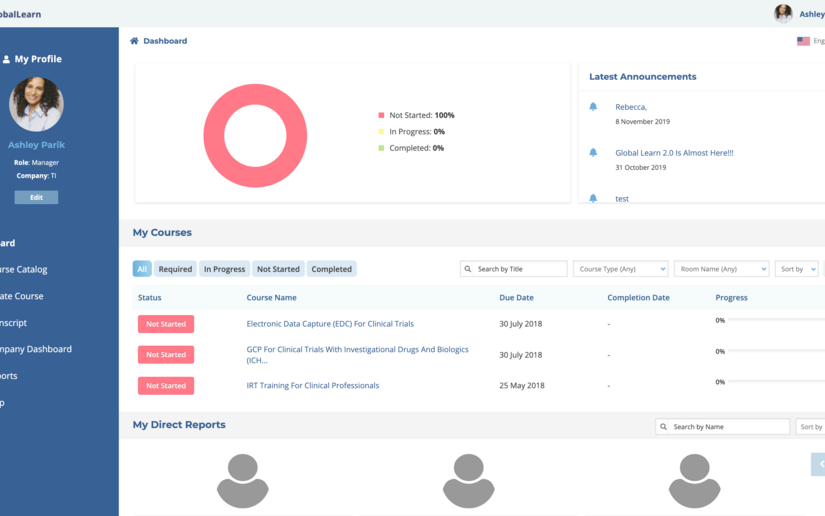The width and height of the screenshot is (825, 516).
Task: Select the In Progress filter tab
Action: 225,269
